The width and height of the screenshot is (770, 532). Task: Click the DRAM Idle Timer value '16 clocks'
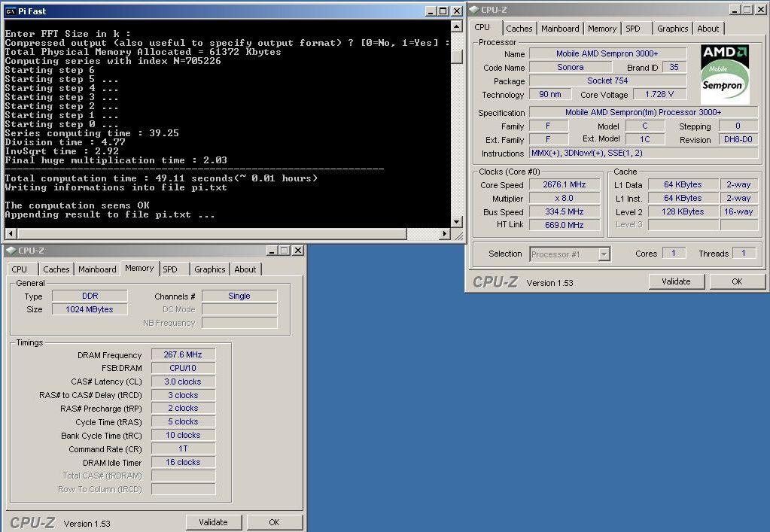coord(183,462)
